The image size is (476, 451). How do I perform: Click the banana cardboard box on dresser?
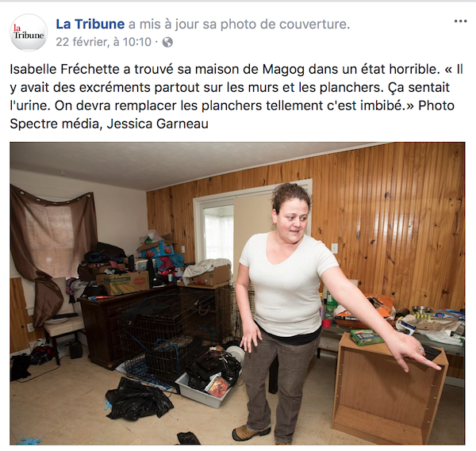(x=123, y=283)
